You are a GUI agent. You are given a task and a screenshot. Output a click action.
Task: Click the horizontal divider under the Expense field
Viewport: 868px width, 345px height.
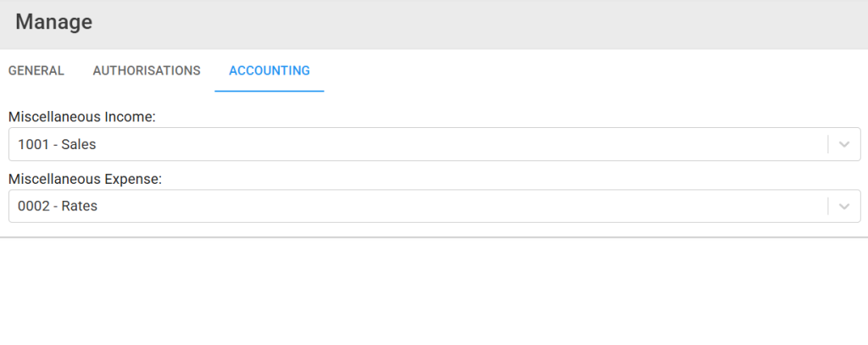pos(434,237)
